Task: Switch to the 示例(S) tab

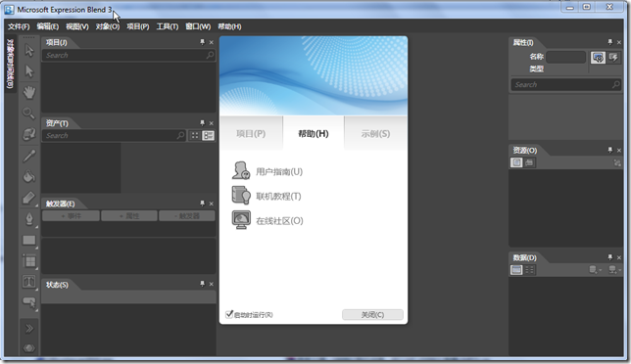Action: 375,134
